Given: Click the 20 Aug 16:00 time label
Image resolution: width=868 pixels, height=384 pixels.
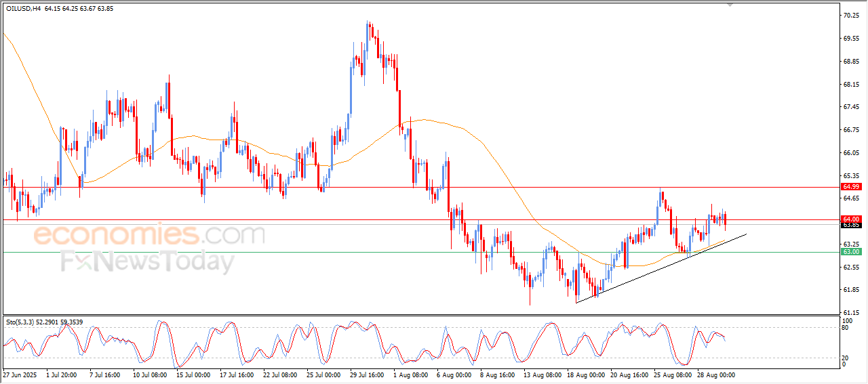Looking at the screenshot, I should point(628,375).
